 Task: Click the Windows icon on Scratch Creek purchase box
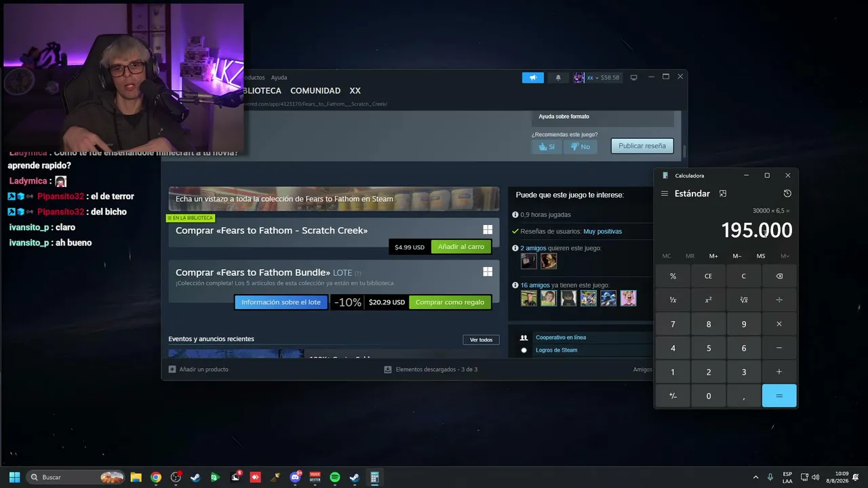click(x=488, y=230)
